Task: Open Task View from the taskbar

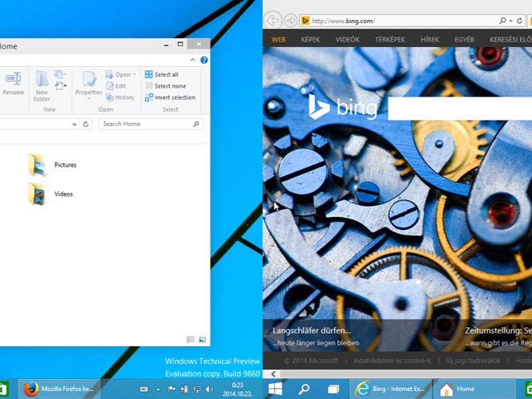Action: 333,389
